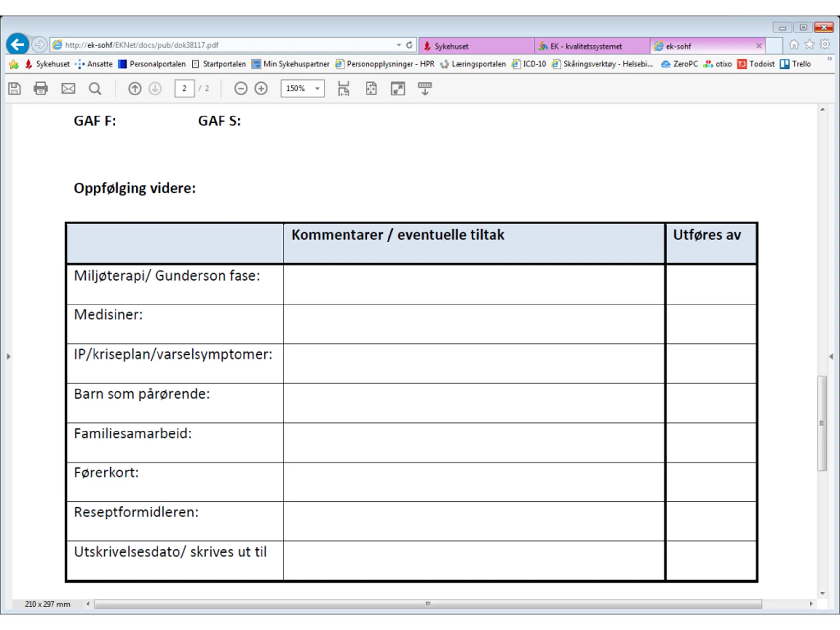Print the PDF document
Image resolution: width=840 pixels, height=630 pixels.
click(x=41, y=89)
